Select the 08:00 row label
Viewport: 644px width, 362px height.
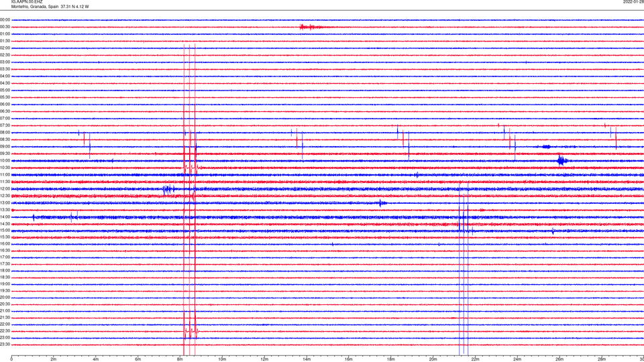tap(5, 133)
